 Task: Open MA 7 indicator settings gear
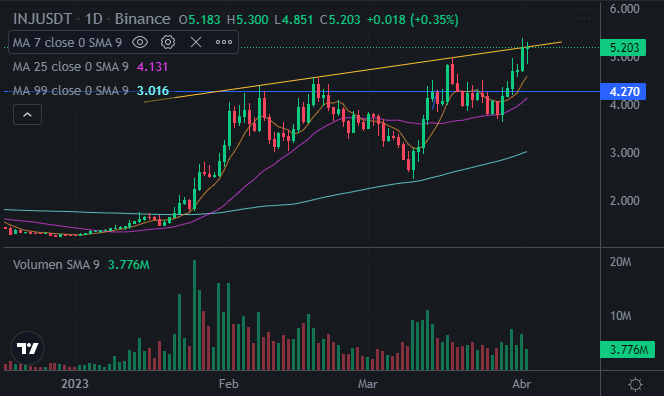(168, 42)
